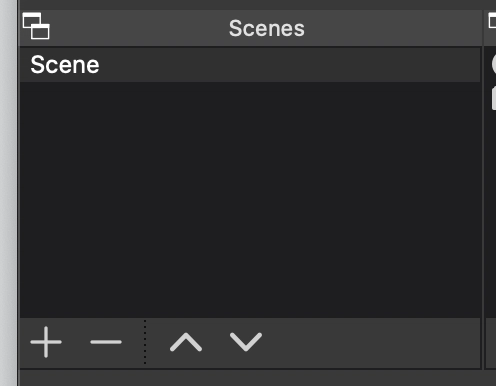This screenshot has height=386, width=496.
Task: Toggle the partially visible eye icon beside the Scenes list
Action: (x=494, y=64)
